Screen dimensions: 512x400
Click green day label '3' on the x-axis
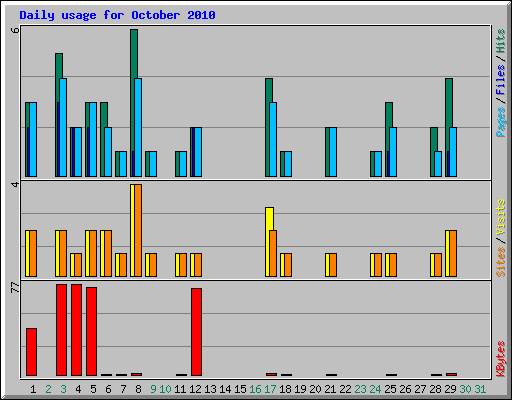coord(63,389)
